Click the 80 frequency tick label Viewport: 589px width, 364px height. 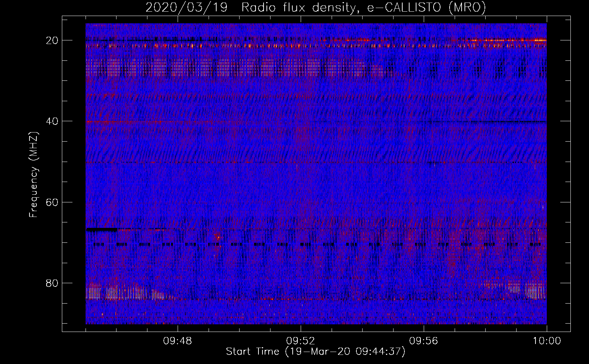[x=52, y=283]
